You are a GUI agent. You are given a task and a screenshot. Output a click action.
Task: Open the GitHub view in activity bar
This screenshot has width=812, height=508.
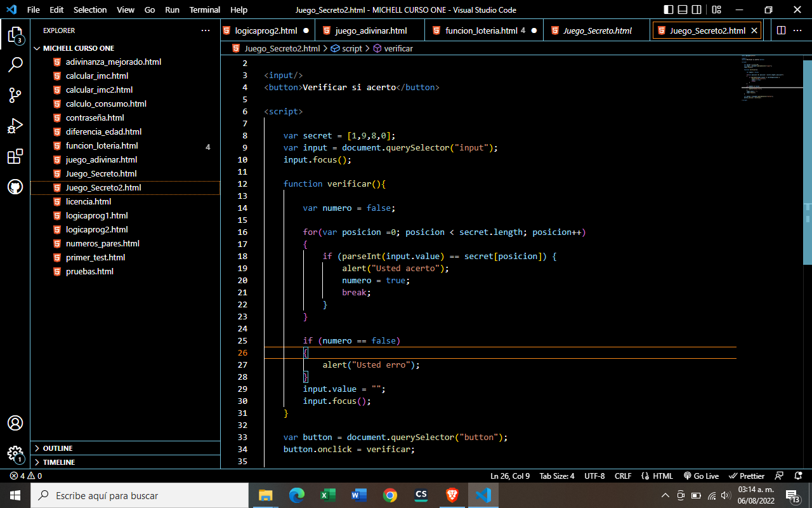tap(15, 187)
